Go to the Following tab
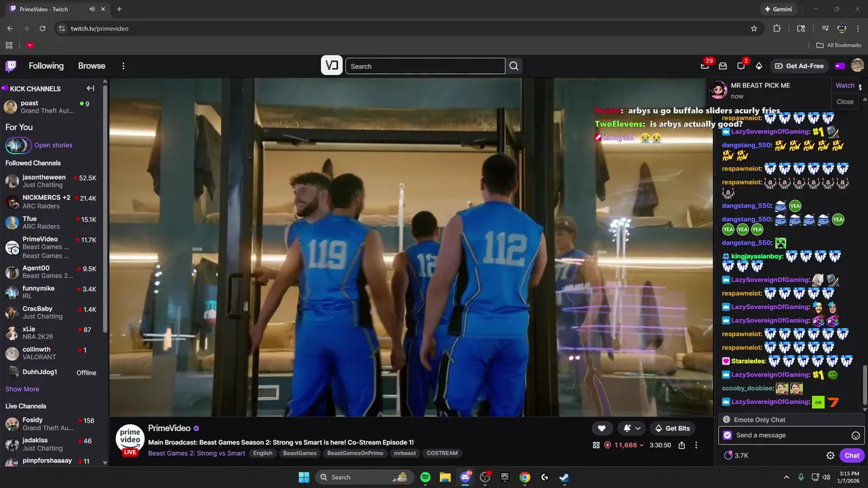 46,66
